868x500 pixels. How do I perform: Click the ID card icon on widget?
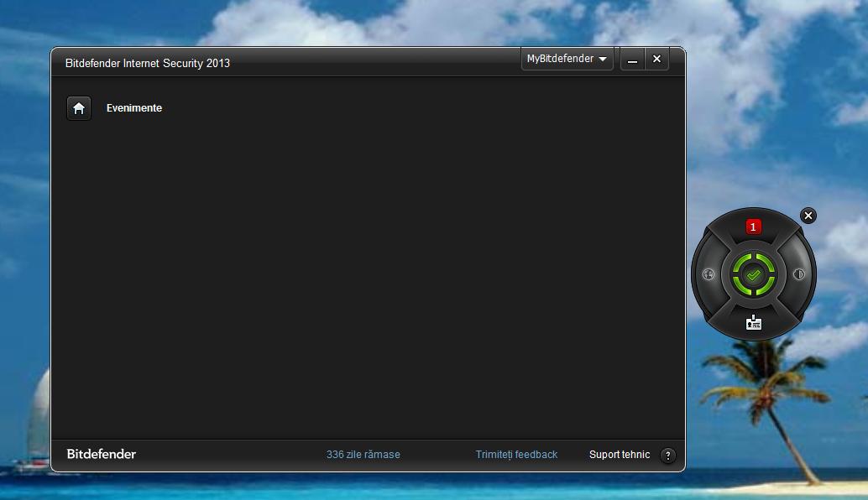click(753, 322)
